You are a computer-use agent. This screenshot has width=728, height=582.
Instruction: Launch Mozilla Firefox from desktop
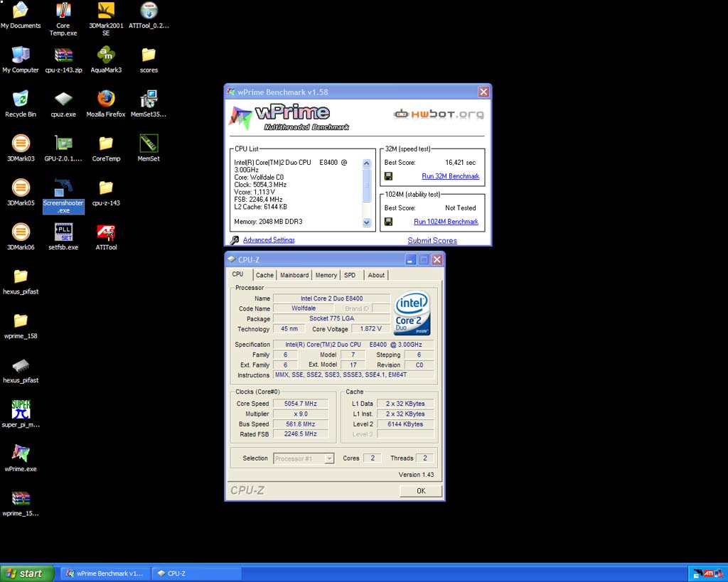click(106, 104)
